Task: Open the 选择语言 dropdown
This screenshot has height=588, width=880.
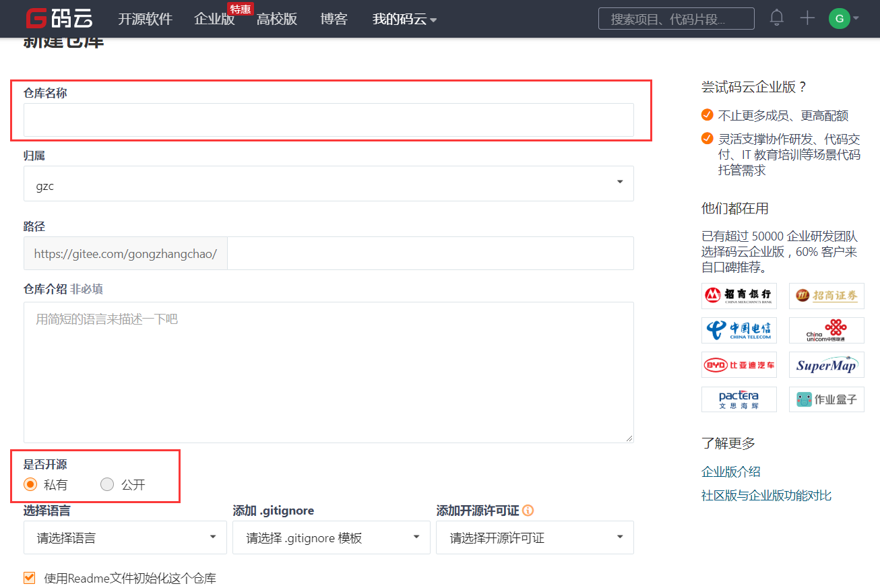Action: [125, 537]
